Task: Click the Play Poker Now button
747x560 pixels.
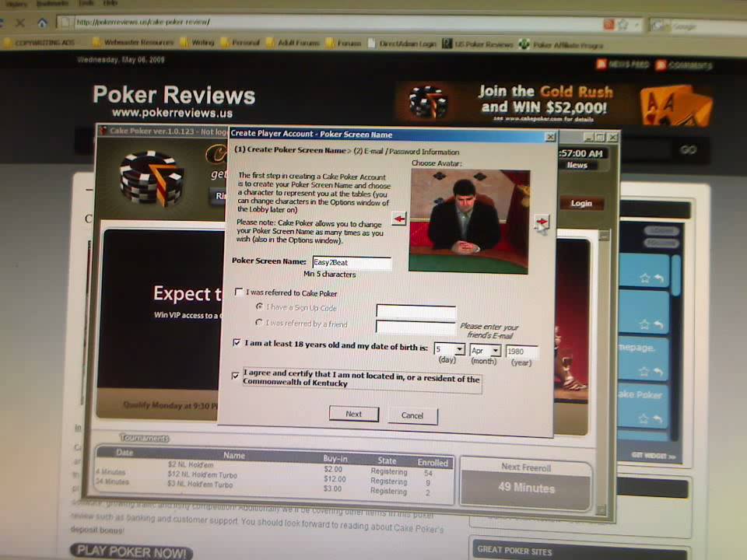Action: tap(131, 551)
